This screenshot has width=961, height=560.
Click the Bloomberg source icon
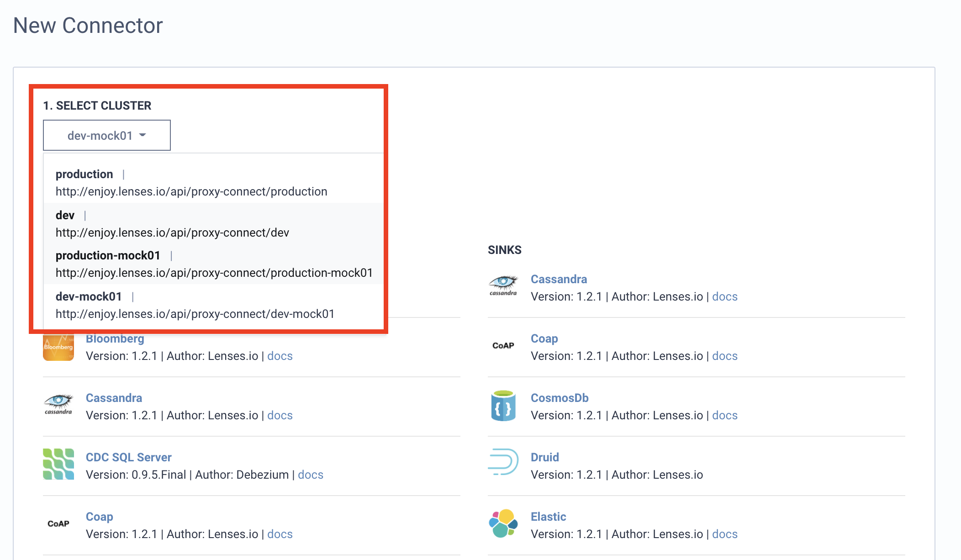[58, 345]
